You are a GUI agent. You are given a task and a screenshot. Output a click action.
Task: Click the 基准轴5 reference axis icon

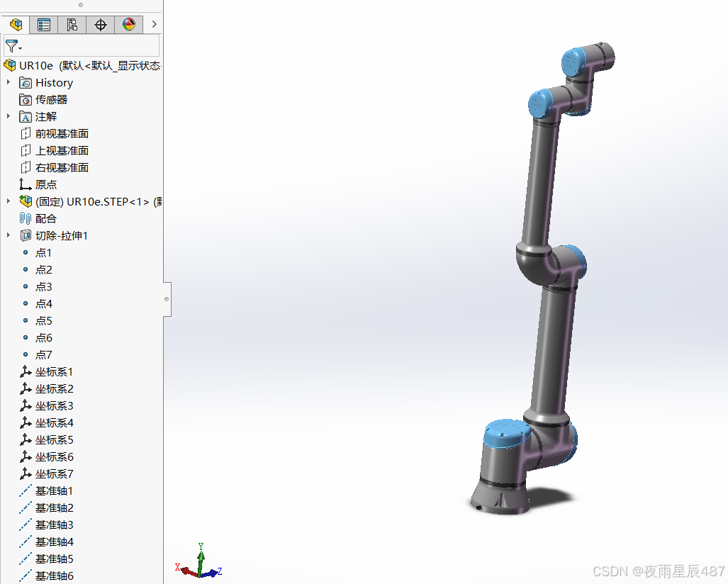[26, 559]
